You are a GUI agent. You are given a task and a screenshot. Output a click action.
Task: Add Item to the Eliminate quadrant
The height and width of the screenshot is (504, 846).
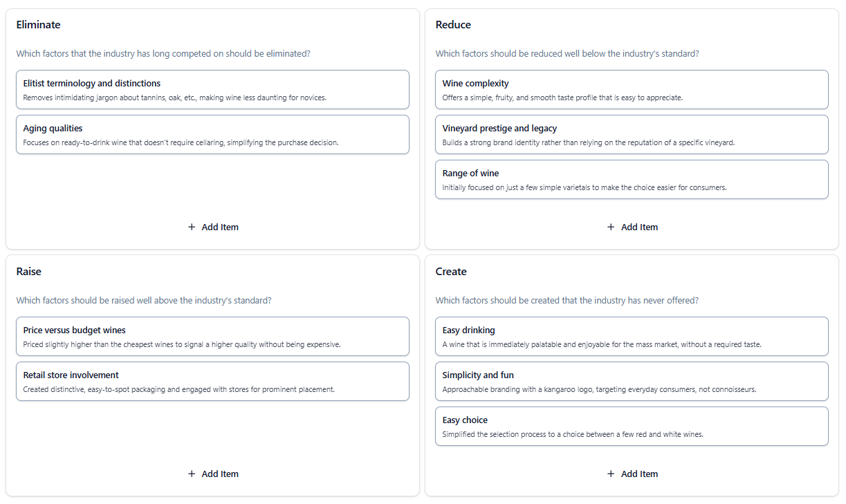(213, 227)
